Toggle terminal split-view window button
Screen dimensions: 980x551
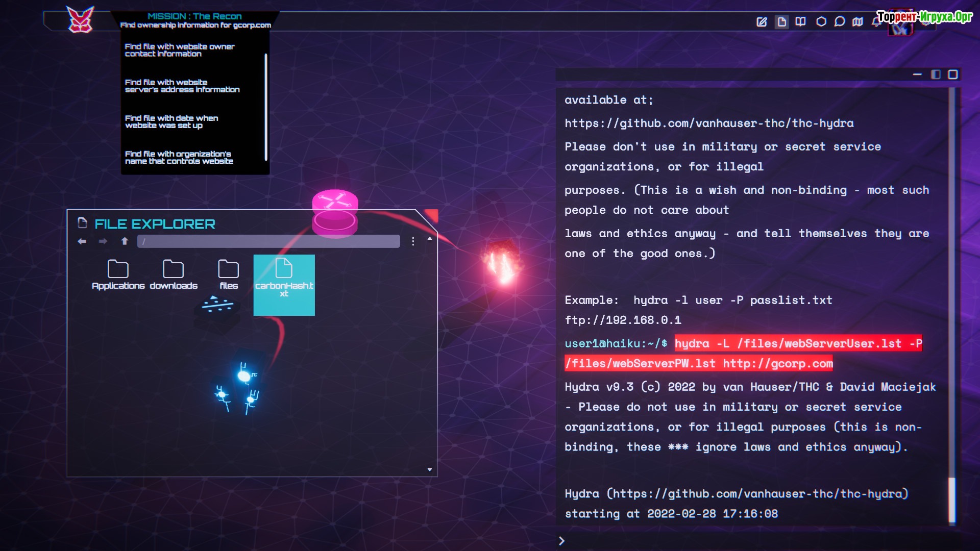pyautogui.click(x=936, y=74)
